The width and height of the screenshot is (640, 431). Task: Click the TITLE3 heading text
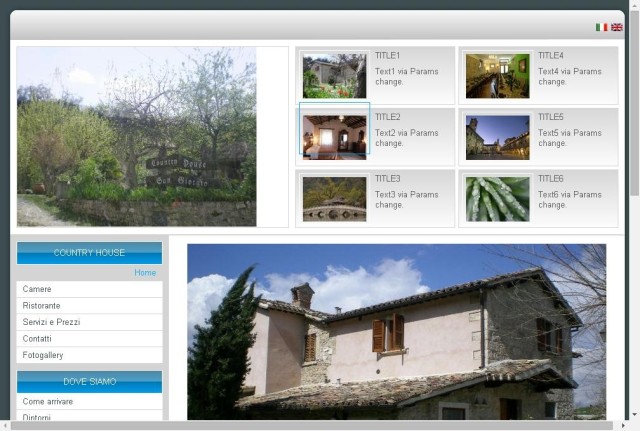[387, 179]
